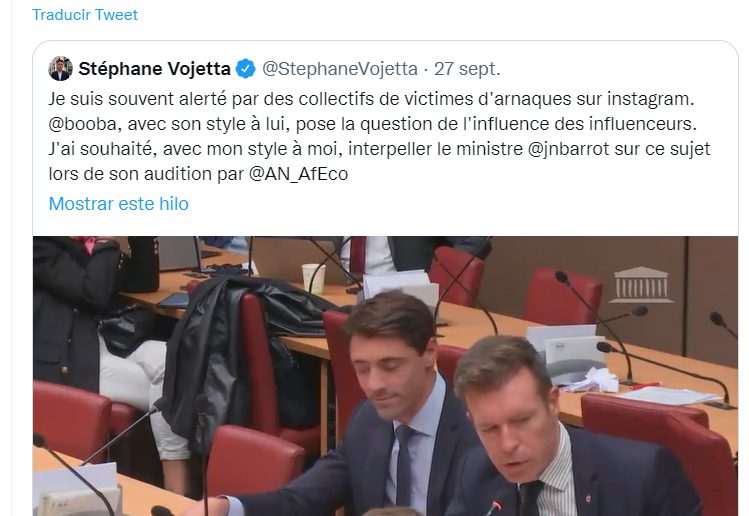This screenshot has height=516, width=749.
Task: Click the Traducir Tweet link
Action: [85, 15]
